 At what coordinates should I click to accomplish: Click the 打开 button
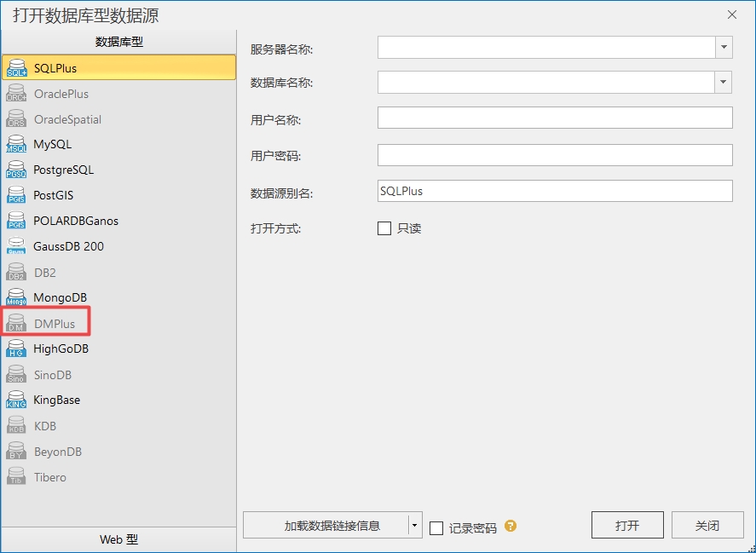(x=627, y=525)
